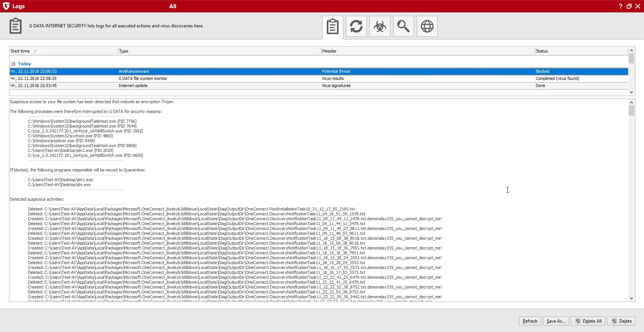Click the Potential threat header cell
The height and width of the screenshot is (332, 644).
tap(336, 71)
